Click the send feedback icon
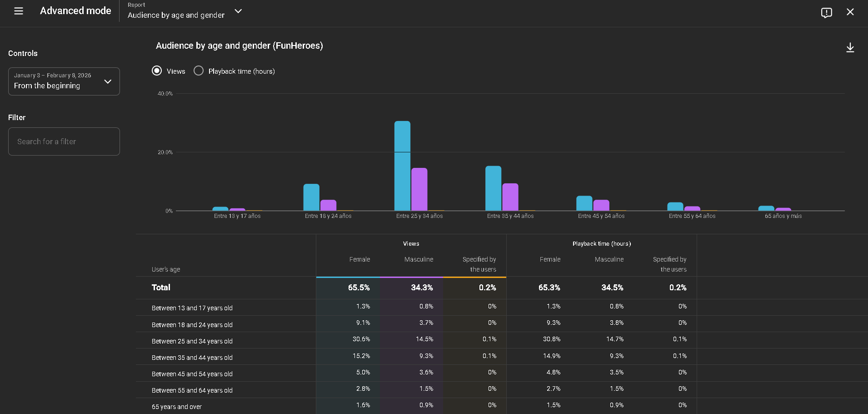This screenshot has width=868, height=414. pyautogui.click(x=826, y=12)
